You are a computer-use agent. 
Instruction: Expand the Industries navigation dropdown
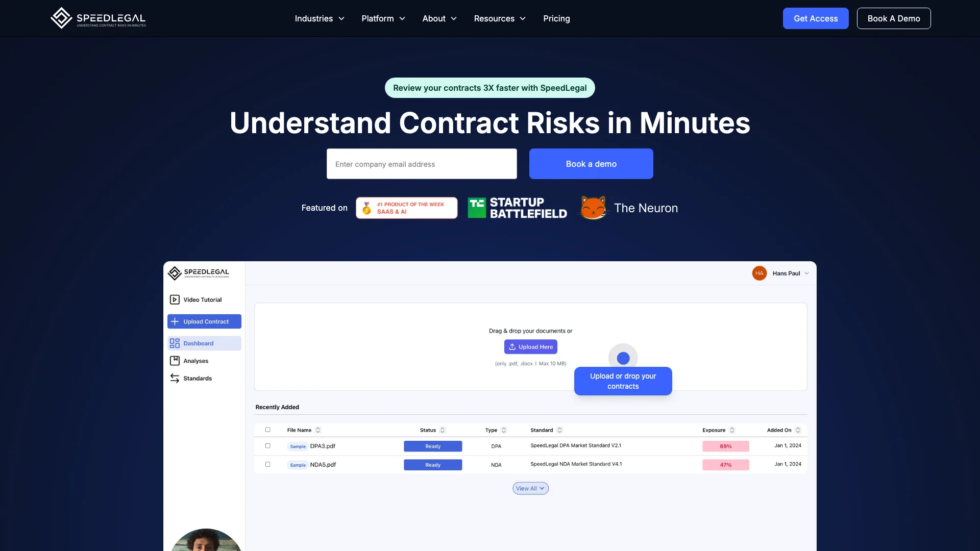pos(319,18)
